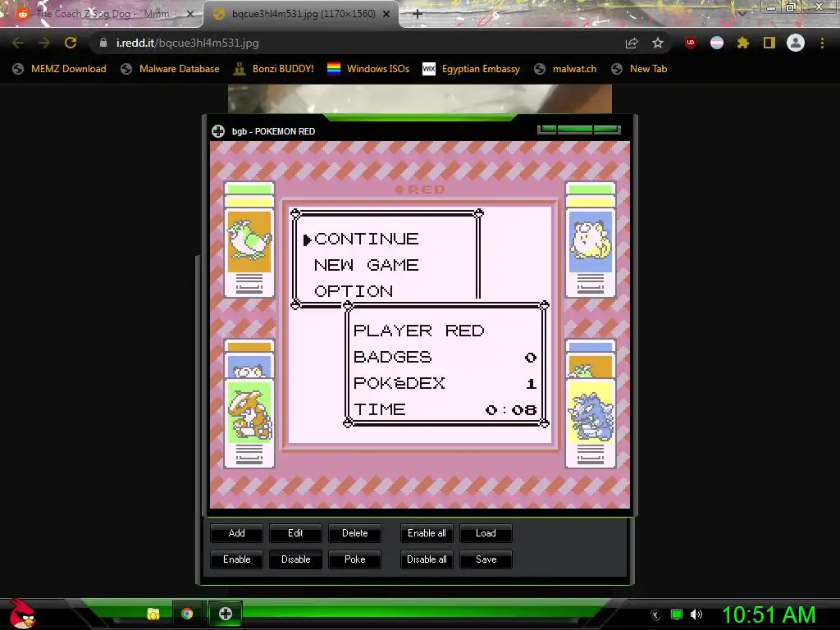Select CONTINUE in the game menu
The image size is (840, 630).
[367, 239]
